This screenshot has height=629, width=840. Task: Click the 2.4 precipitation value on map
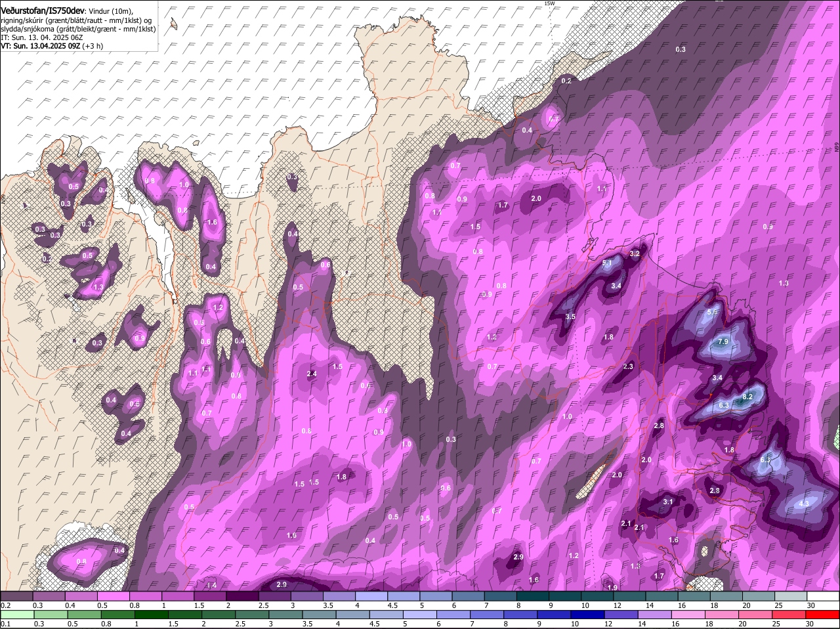(312, 374)
